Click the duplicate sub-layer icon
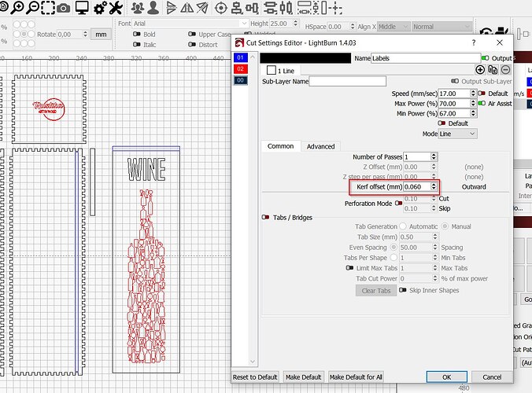Viewport: 532px width, 393px height. click(x=493, y=70)
